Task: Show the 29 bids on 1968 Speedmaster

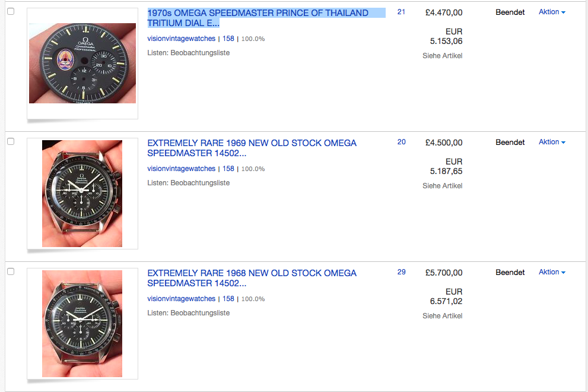Action: [x=401, y=272]
